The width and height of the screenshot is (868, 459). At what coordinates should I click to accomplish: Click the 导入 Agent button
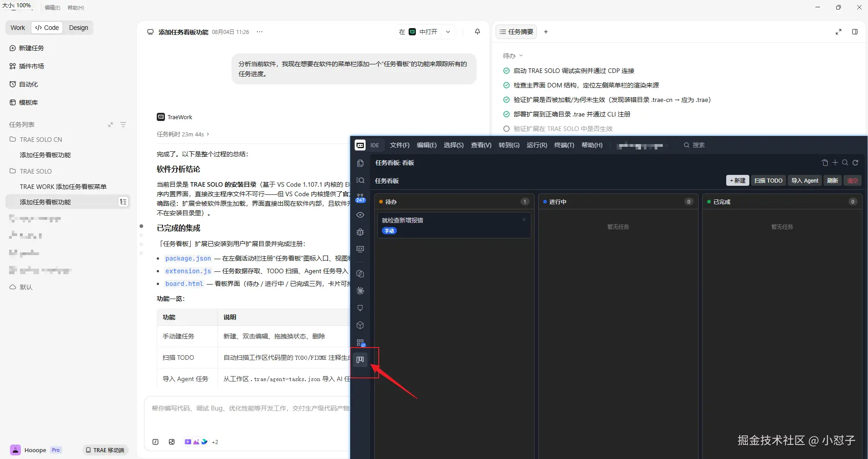pyautogui.click(x=805, y=180)
